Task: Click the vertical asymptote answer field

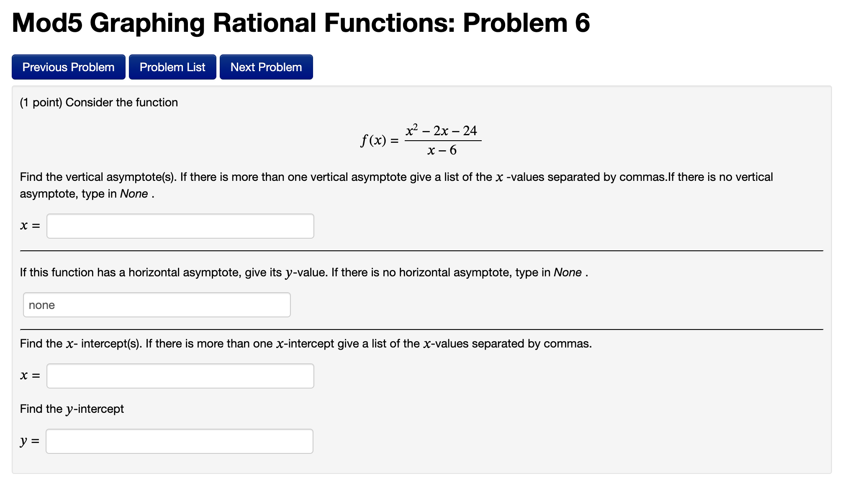Action: pos(180,226)
